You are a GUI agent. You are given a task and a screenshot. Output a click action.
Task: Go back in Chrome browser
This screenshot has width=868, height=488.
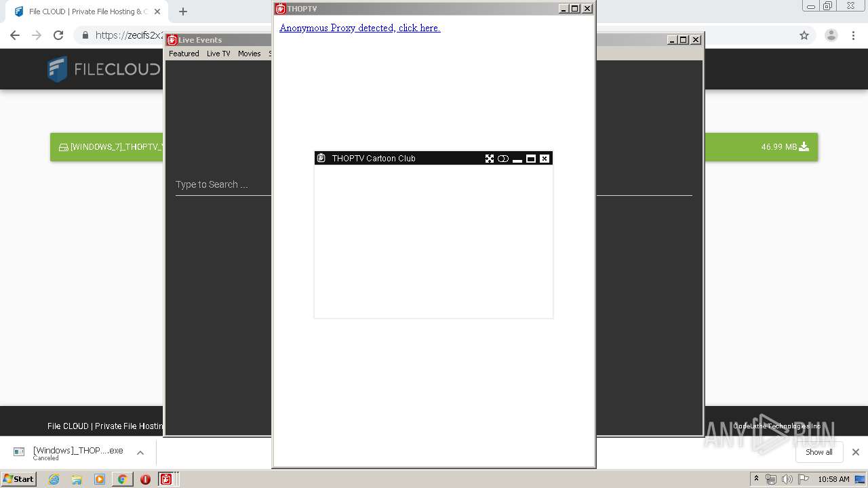15,35
